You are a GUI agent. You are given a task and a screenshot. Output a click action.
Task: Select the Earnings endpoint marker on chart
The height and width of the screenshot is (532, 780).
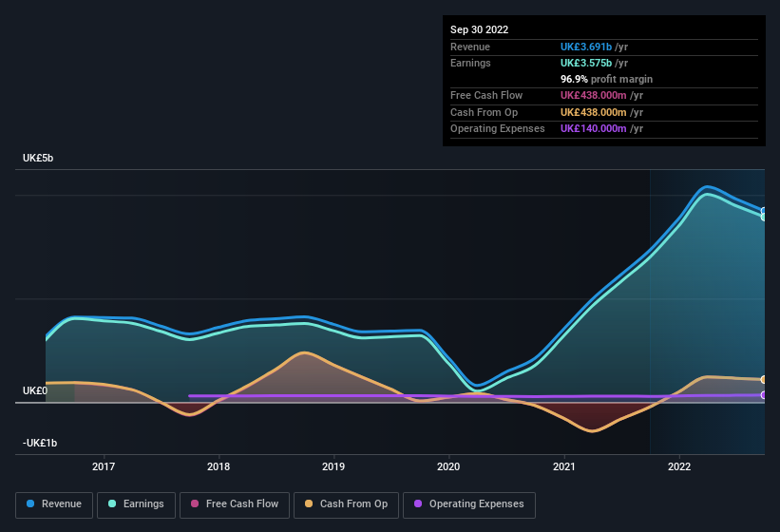point(764,218)
